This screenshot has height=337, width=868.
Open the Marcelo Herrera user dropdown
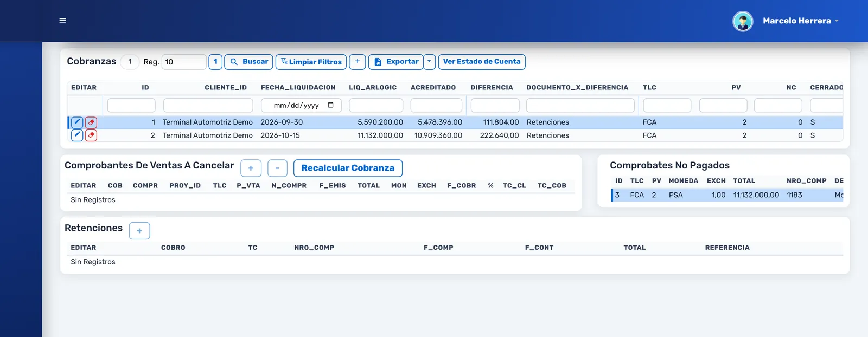801,21
